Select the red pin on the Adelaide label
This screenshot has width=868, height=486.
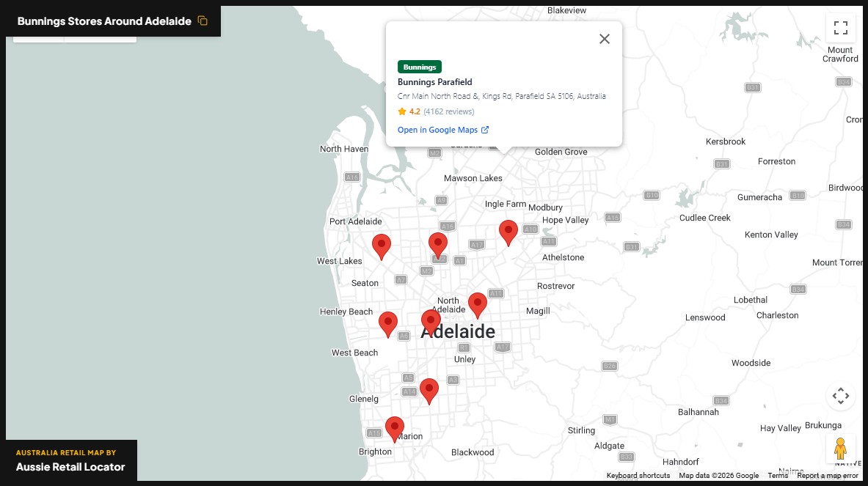tap(431, 323)
